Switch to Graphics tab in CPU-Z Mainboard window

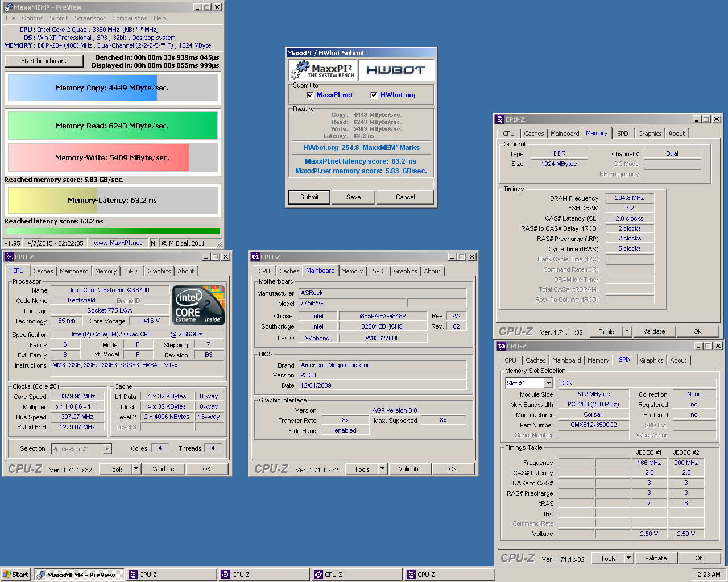point(406,271)
